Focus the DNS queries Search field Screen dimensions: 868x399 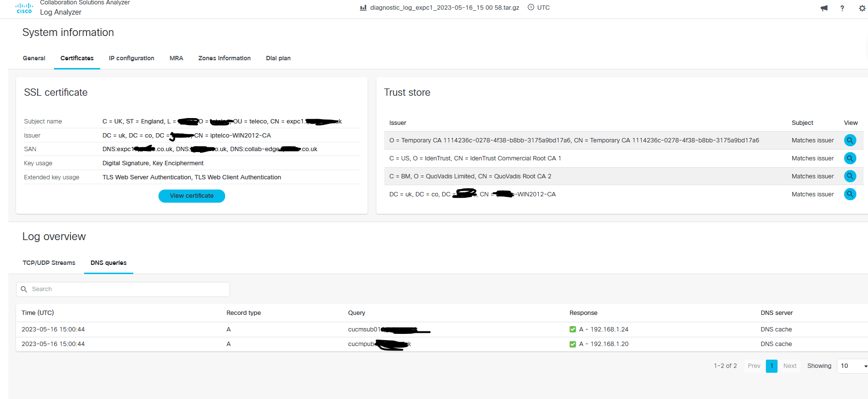pos(123,289)
